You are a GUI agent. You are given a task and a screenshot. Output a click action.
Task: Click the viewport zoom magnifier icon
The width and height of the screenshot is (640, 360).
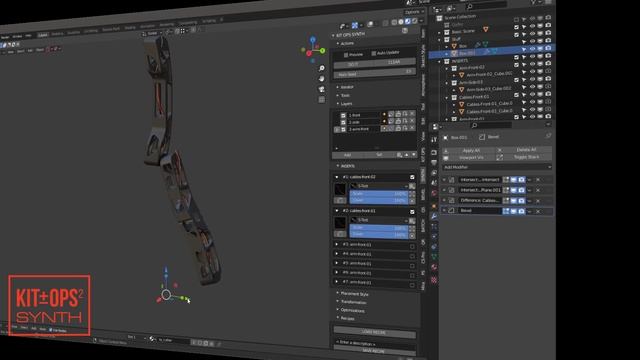pos(322,68)
